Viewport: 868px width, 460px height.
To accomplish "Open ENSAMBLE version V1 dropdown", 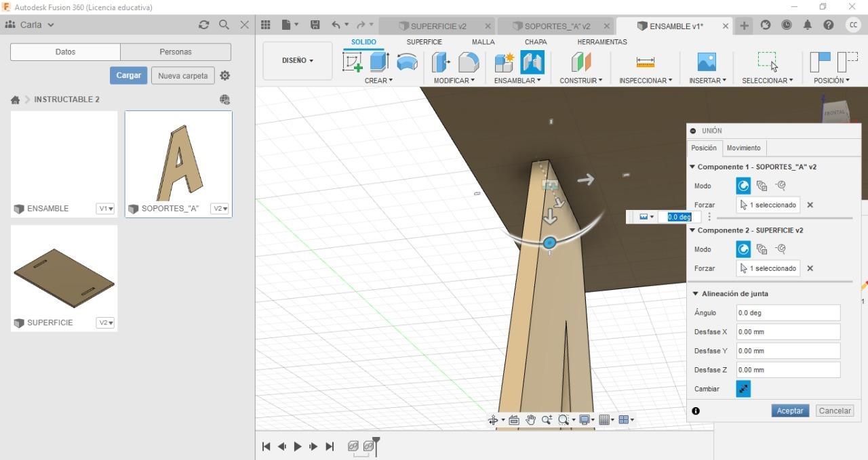I will 105,209.
